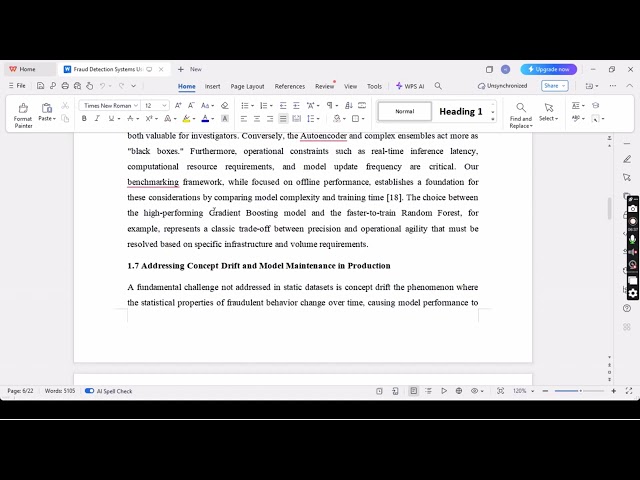This screenshot has height=480, width=640.
Task: Click the Sort icon in paragraph group
Action: [x=349, y=105]
